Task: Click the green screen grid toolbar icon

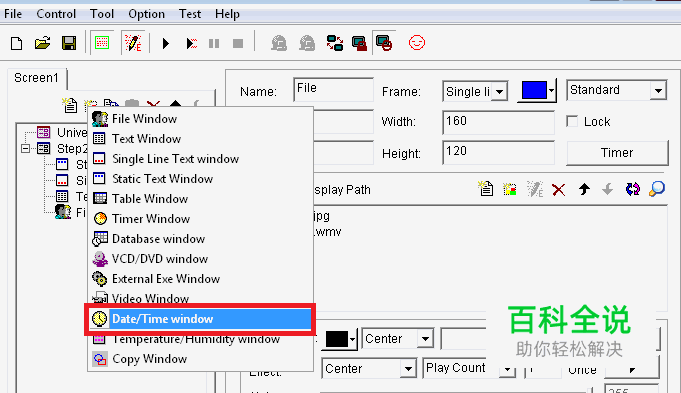Action: [x=102, y=43]
